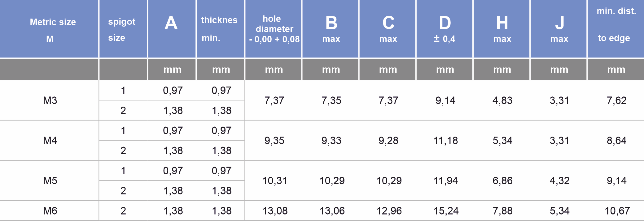Click the min. dist. to edge header
Viewport: 644px width, 221px height.
tap(616, 29)
